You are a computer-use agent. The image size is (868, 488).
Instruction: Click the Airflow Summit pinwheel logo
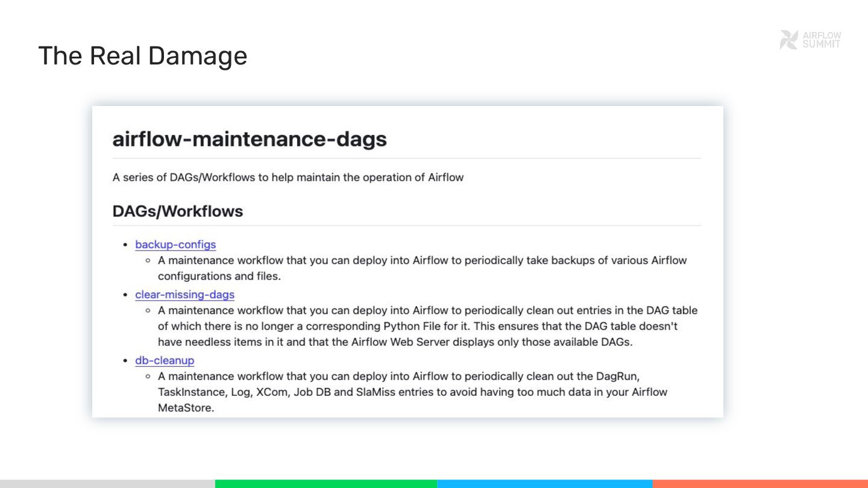(x=788, y=40)
